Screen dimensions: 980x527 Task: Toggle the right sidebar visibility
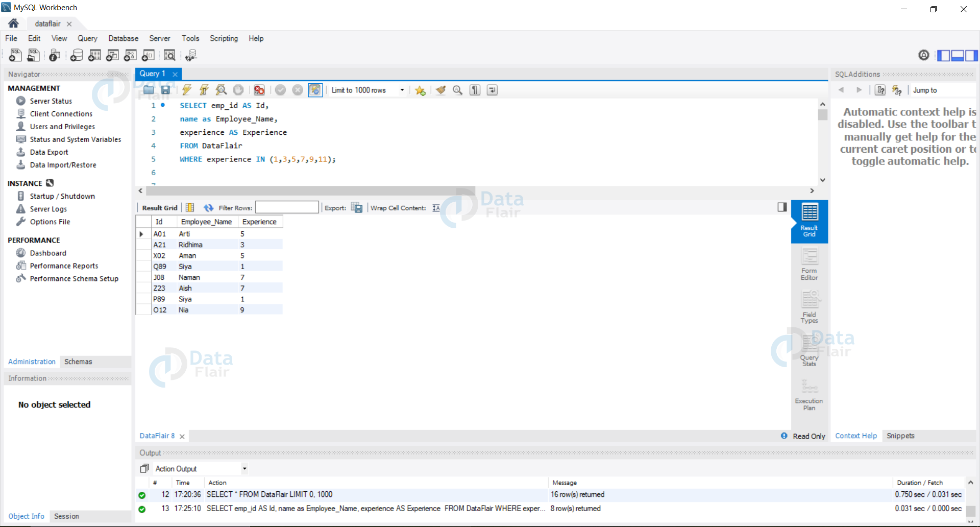pyautogui.click(x=971, y=55)
